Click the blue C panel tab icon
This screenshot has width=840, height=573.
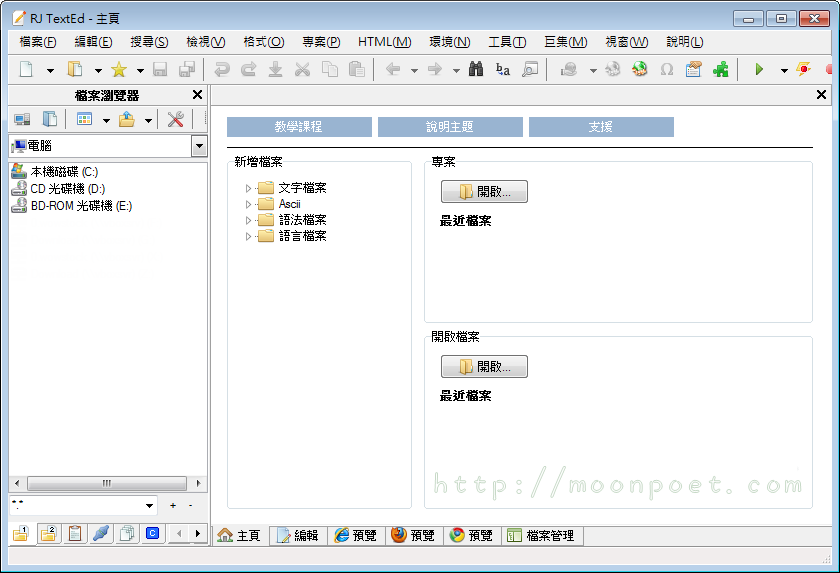click(152, 534)
